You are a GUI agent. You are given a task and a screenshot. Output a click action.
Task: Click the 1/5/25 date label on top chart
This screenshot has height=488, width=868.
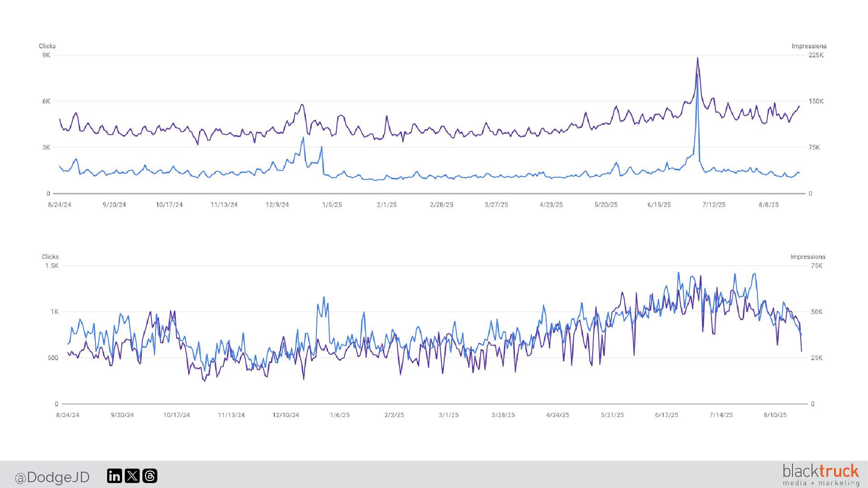tap(332, 205)
